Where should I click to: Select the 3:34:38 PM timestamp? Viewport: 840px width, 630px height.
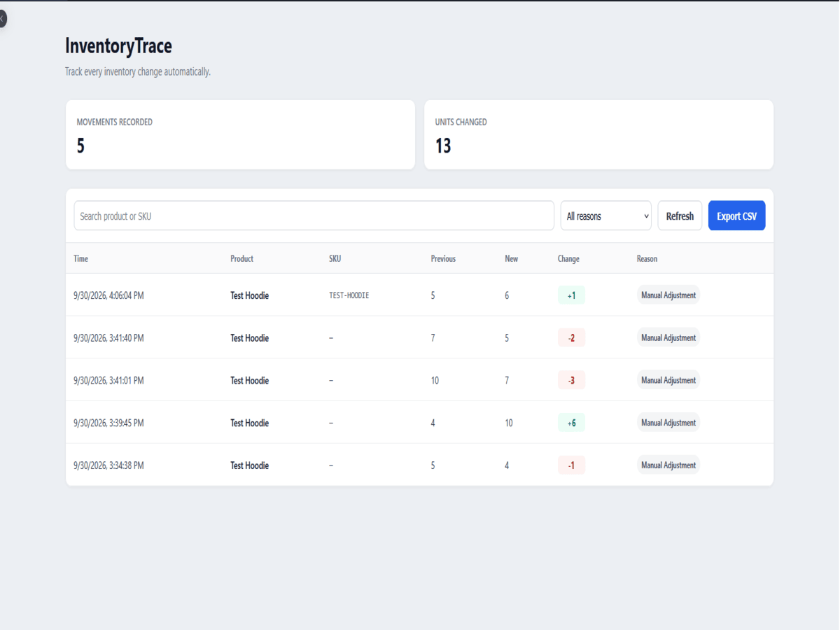[x=108, y=465]
